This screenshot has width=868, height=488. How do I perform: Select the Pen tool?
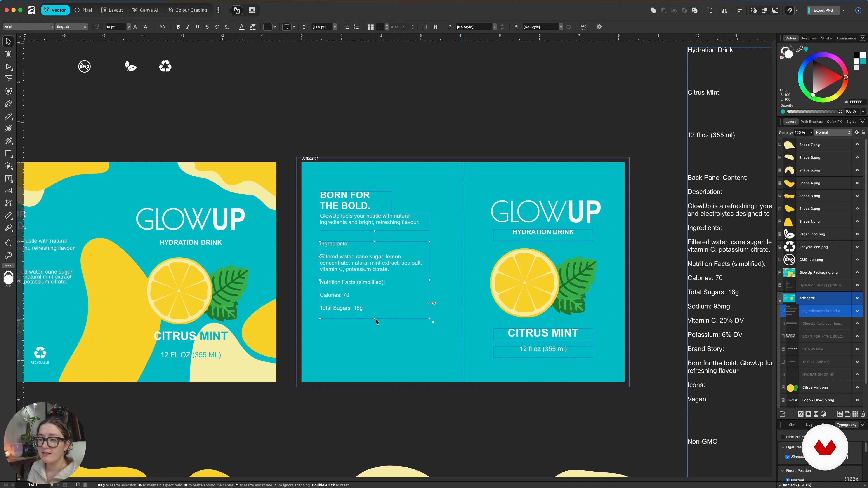[x=8, y=104]
